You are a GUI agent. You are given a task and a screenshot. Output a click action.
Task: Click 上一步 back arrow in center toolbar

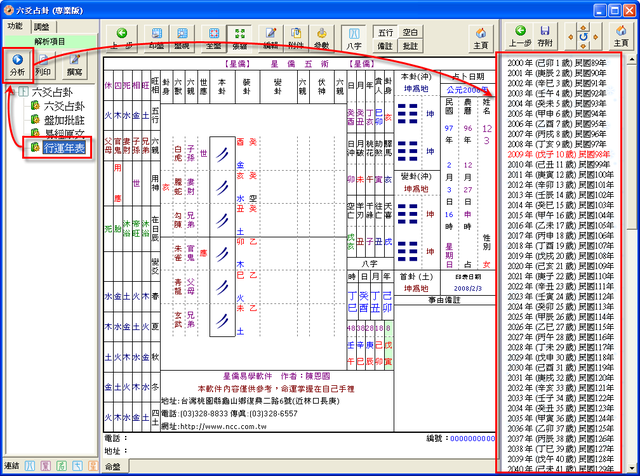[x=122, y=38]
